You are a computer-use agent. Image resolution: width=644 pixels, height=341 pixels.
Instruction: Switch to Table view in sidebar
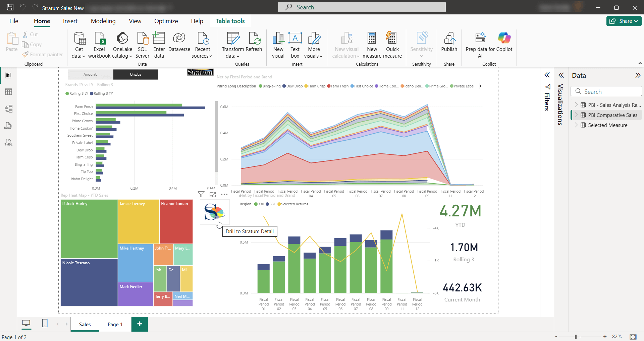9,92
